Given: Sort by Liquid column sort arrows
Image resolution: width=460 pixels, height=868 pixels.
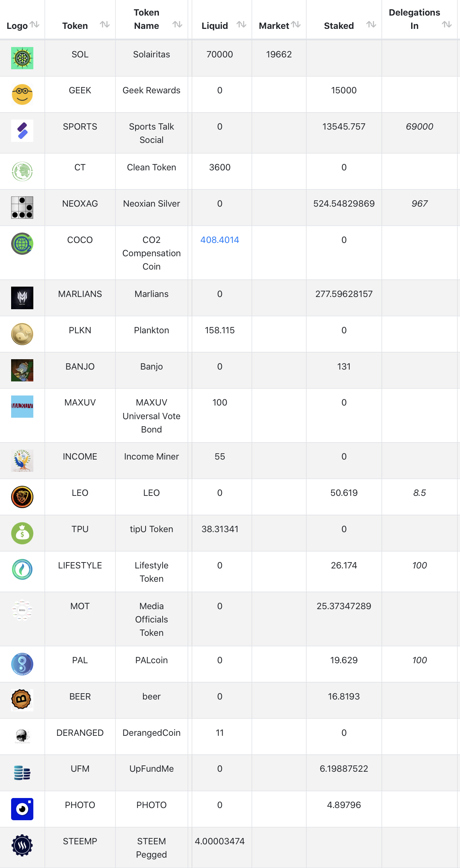Looking at the screenshot, I should coord(241,25).
